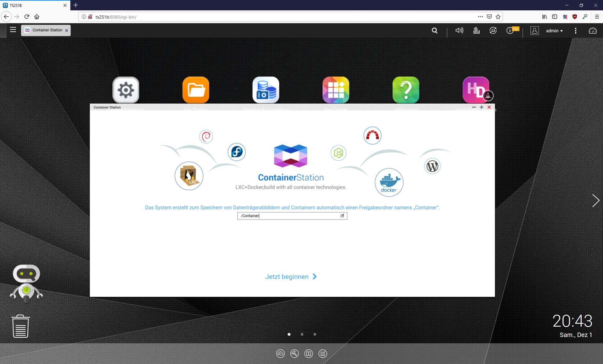Select the first desktop page dot
The height and width of the screenshot is (364, 603).
(x=289, y=334)
